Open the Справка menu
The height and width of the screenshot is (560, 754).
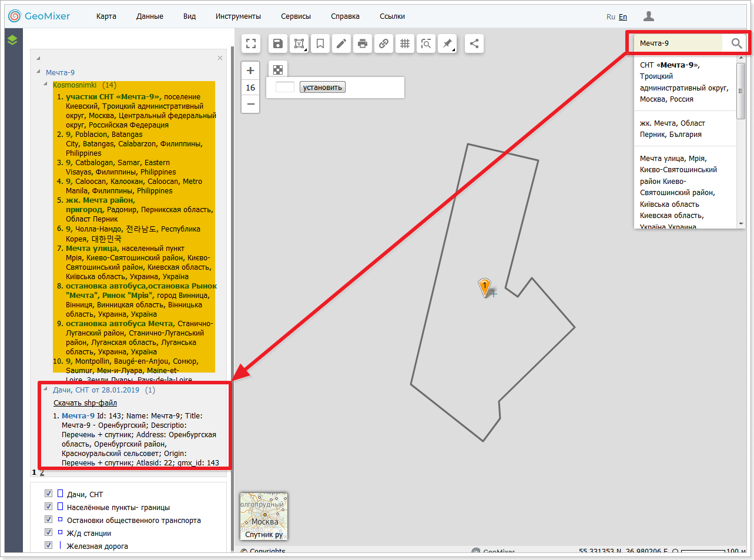tap(345, 16)
